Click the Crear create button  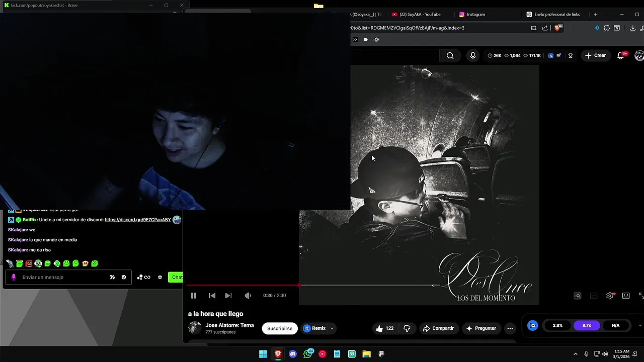tap(596, 55)
